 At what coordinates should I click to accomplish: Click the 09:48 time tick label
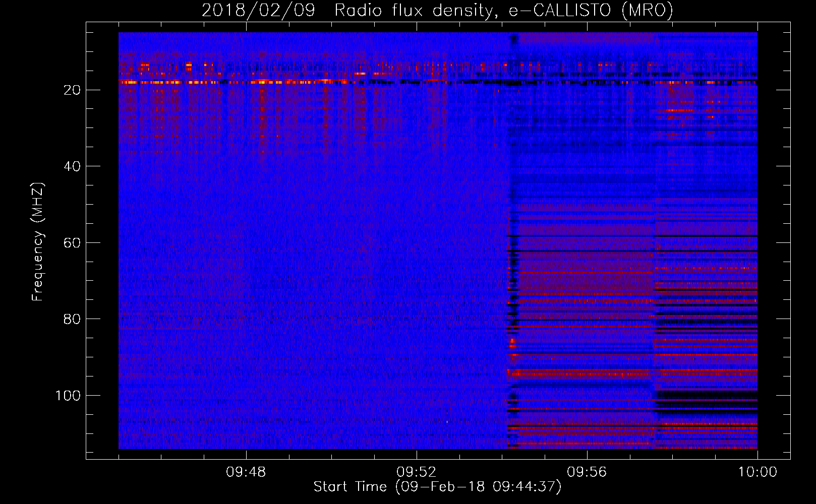click(x=246, y=472)
